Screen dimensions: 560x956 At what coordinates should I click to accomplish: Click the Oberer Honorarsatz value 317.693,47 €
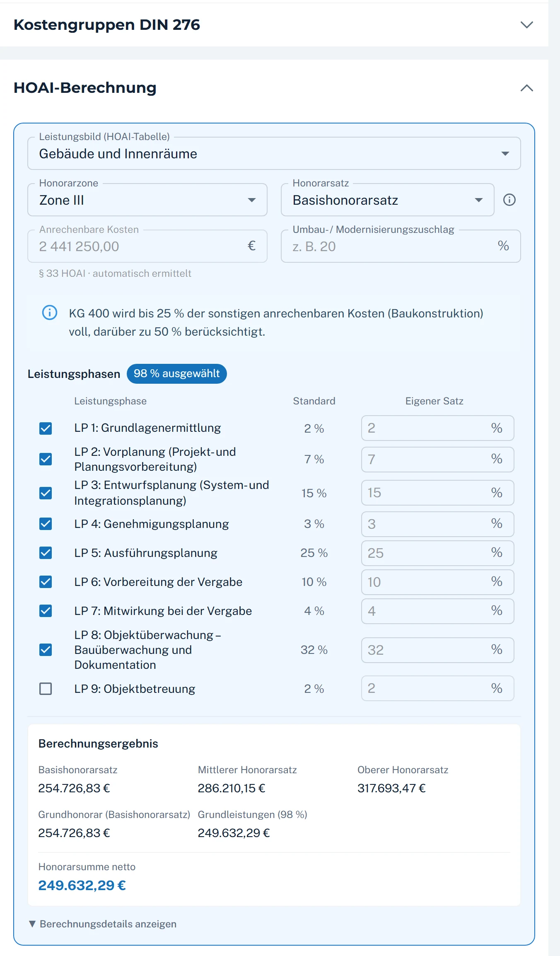tap(391, 788)
